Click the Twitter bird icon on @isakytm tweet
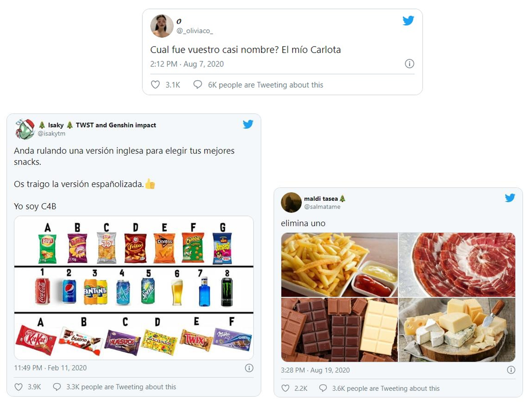The image size is (532, 405). click(x=248, y=124)
